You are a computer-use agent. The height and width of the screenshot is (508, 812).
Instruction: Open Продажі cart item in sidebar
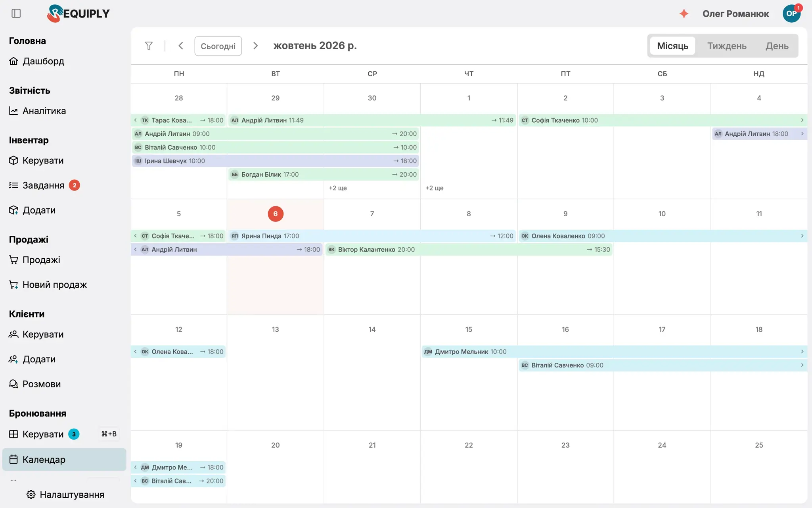tap(34, 260)
